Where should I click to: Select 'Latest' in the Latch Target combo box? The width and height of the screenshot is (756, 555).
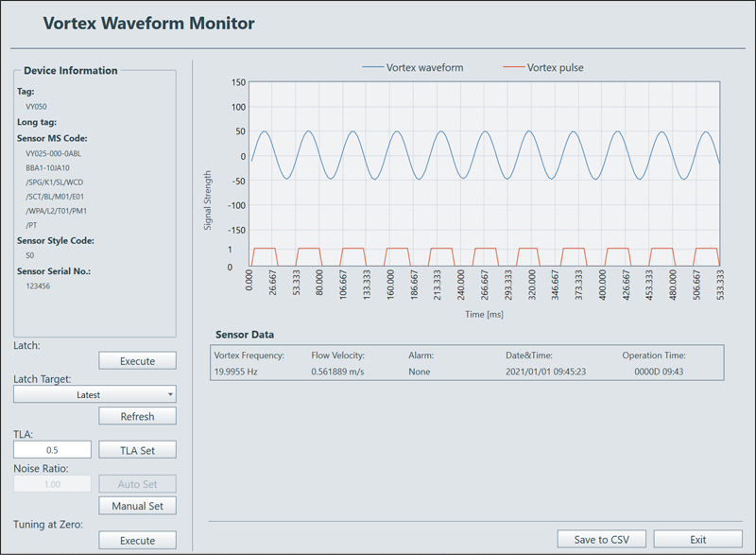click(94, 393)
